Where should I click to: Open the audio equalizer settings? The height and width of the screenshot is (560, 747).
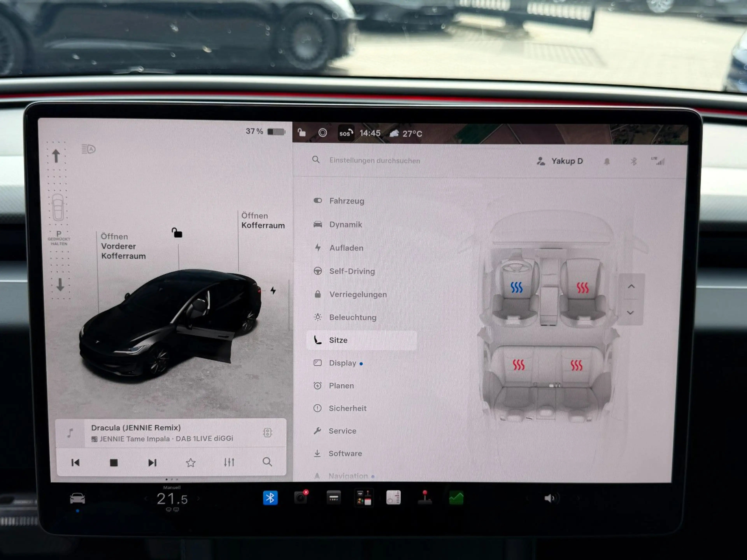point(229,462)
